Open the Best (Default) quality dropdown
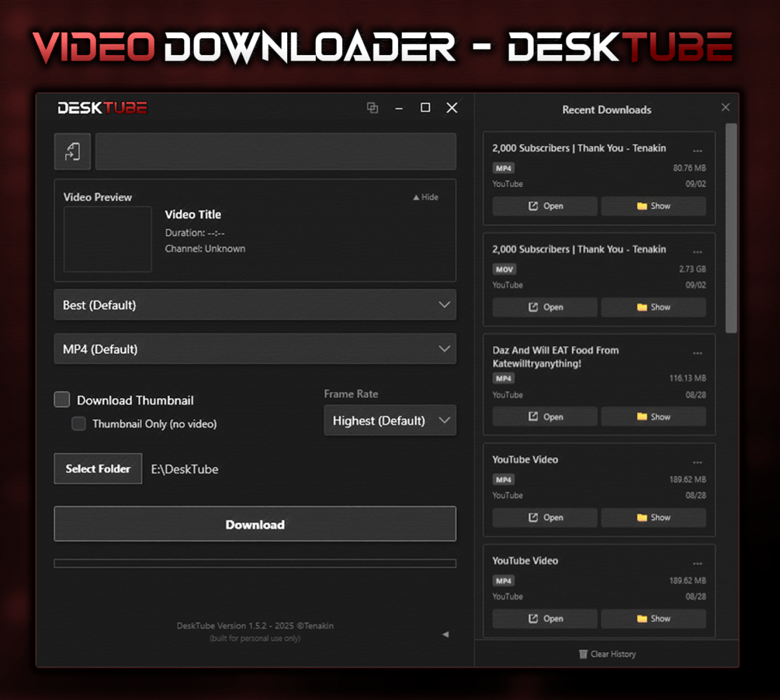This screenshot has width=780, height=700. click(255, 305)
